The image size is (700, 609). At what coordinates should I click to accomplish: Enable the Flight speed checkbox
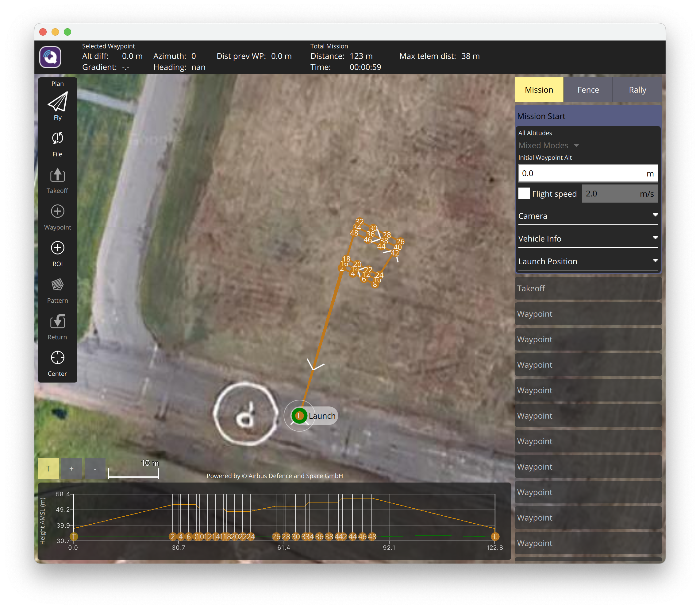(x=524, y=194)
